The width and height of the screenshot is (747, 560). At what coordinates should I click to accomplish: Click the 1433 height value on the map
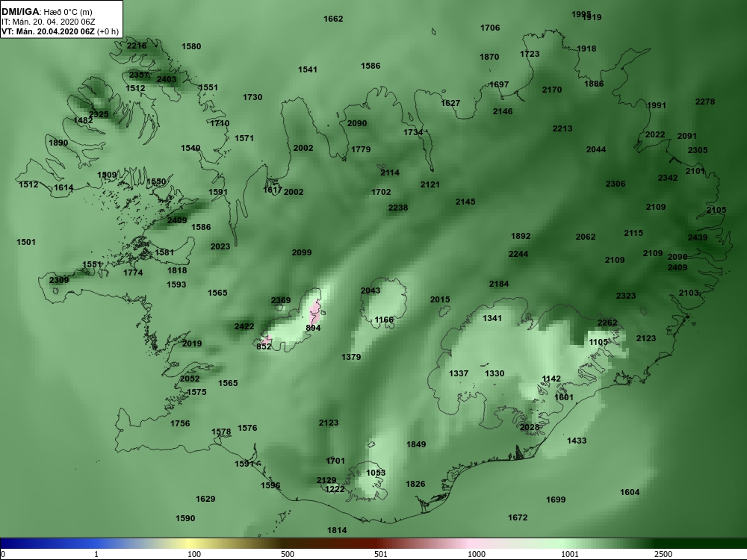point(577,441)
